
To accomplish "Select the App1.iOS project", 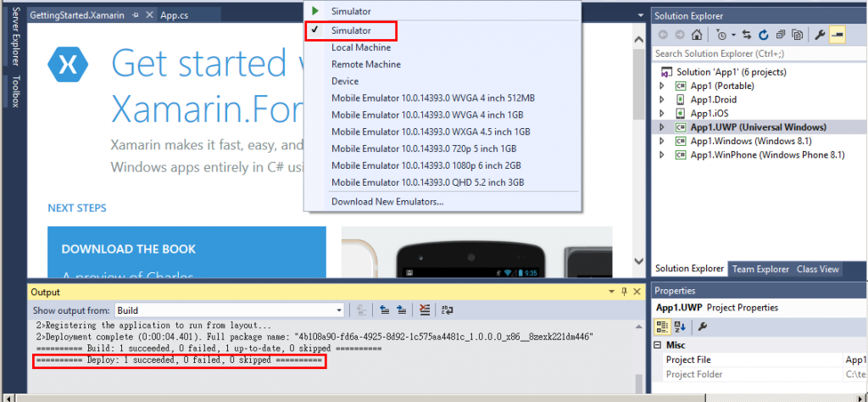I will (709, 114).
